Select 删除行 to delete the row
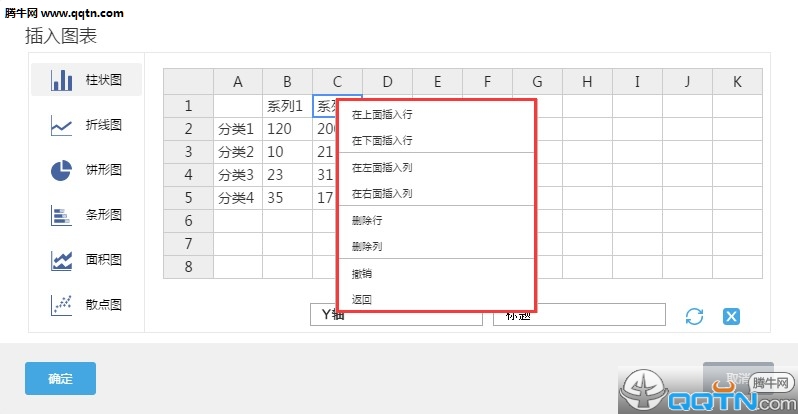This screenshot has width=798, height=414. point(367,220)
